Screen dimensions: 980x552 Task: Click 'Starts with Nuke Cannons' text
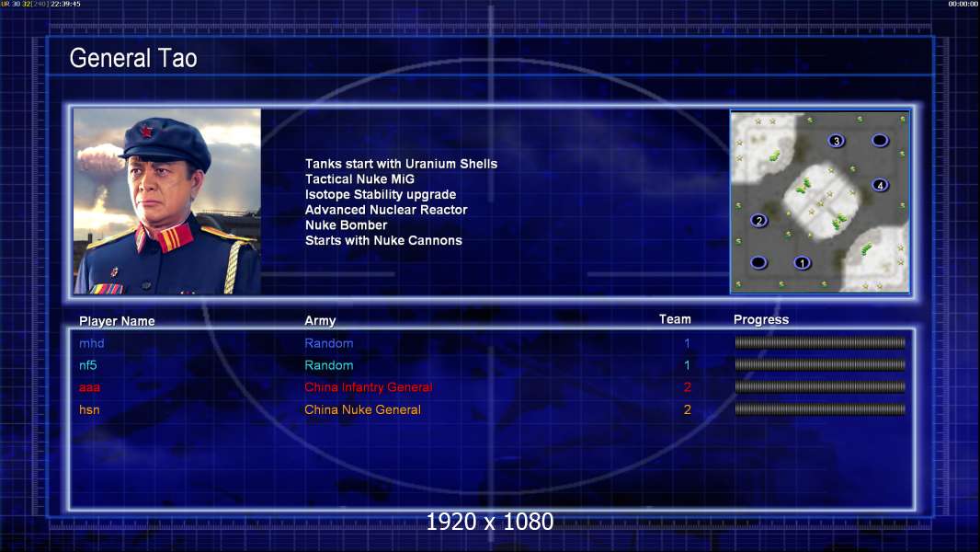(x=383, y=240)
